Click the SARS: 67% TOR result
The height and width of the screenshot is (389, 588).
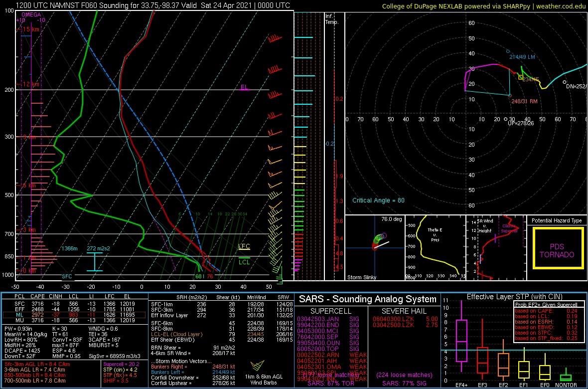(x=330, y=384)
